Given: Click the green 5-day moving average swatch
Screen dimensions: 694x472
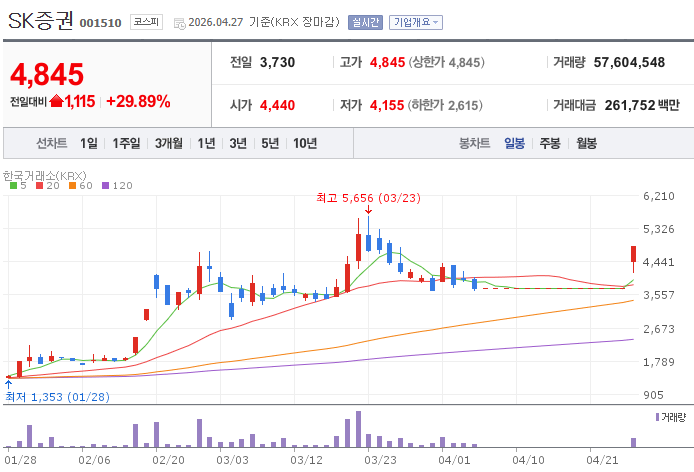Looking at the screenshot, I should pyautogui.click(x=13, y=186).
